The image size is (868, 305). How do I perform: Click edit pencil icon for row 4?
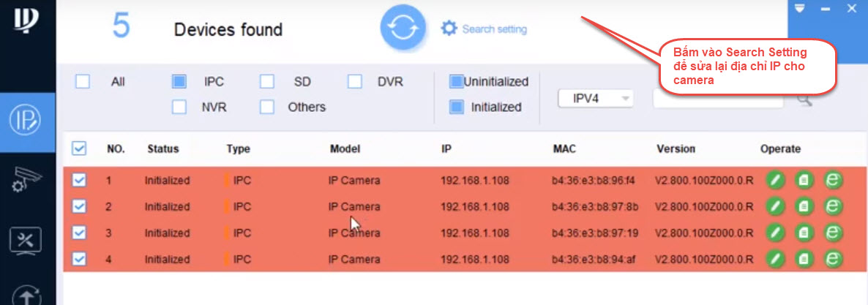pos(776,258)
